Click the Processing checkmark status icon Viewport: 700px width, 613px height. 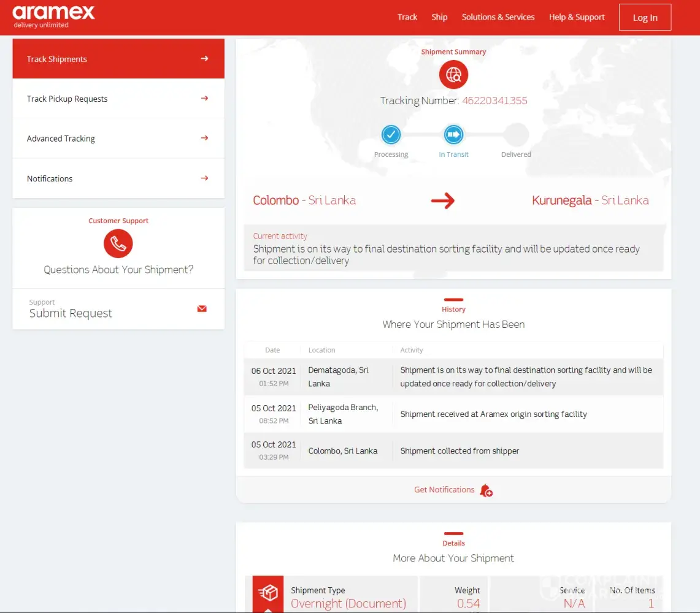click(x=391, y=134)
